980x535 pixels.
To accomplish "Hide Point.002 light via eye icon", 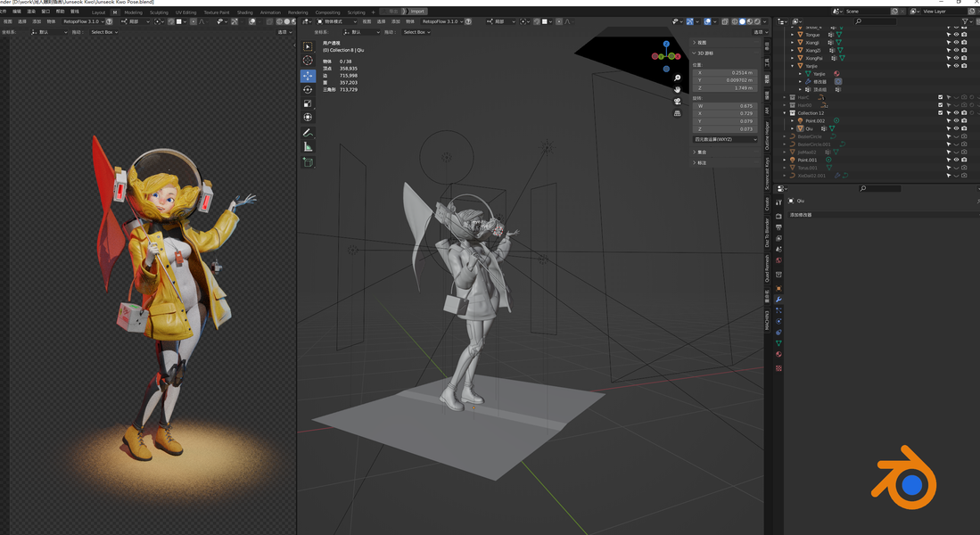I will [x=956, y=120].
